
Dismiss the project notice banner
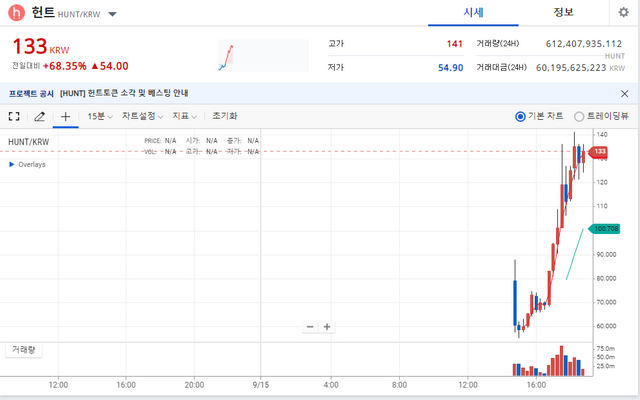coord(624,93)
